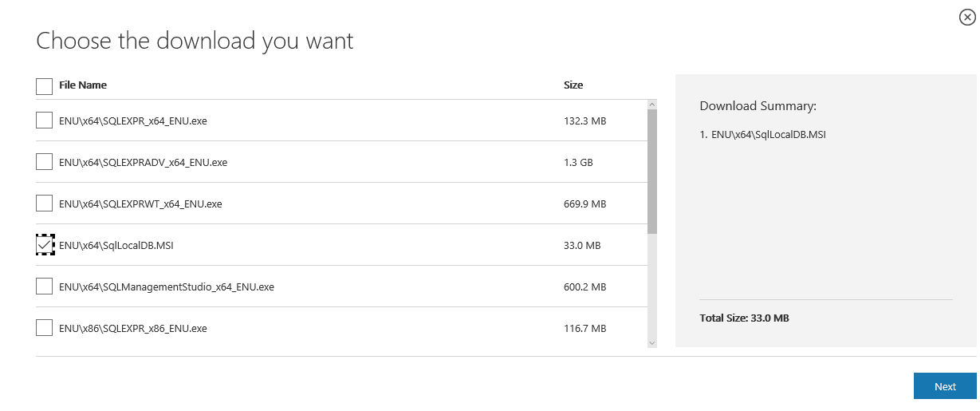Click the ENU\x64\SqlLocalDB.MSI file name
Viewport: 980px width, 411px height.
116,246
